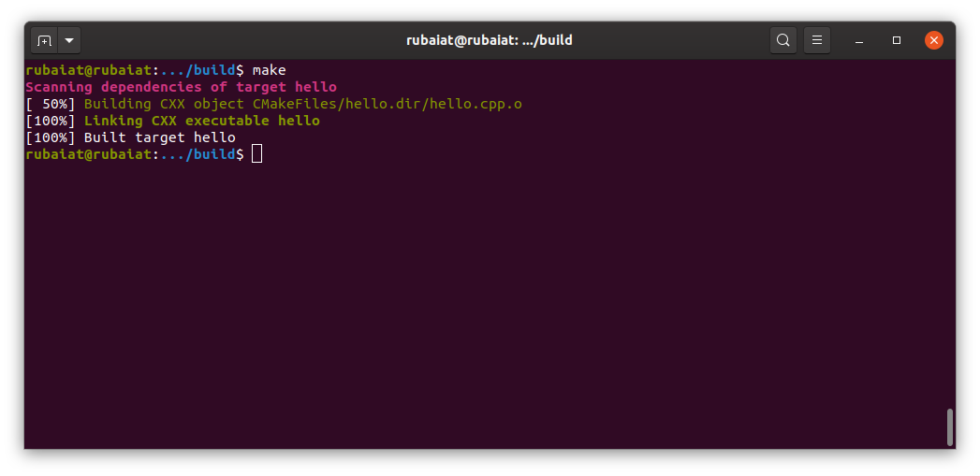The image size is (980, 476).
Task: Click the window title 'rubaiat@rubaiat: .../build'
Action: point(489,40)
